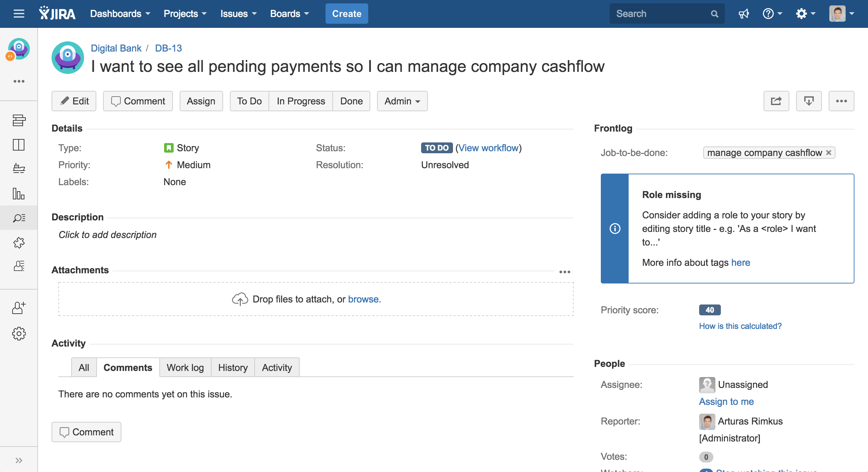
Task: Expand the Boards menu
Action: pyautogui.click(x=289, y=14)
